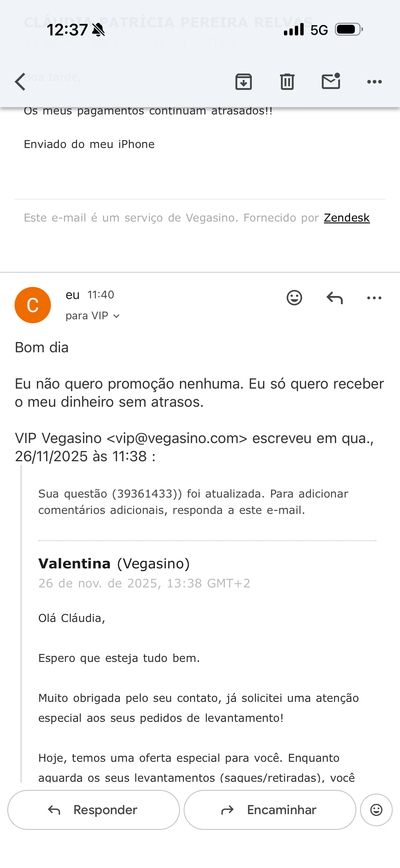Viewport: 400px width, 868px height.
Task: Archive this email conversation
Action: click(244, 82)
